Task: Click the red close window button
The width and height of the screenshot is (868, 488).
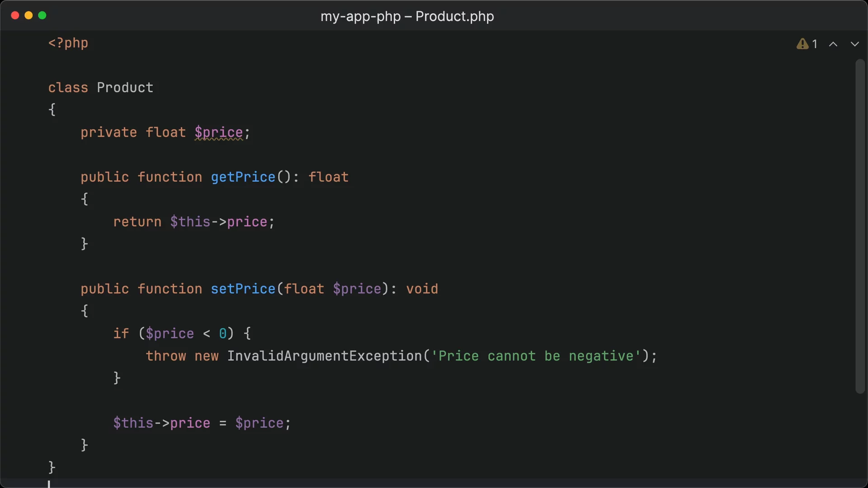Action: [15, 15]
